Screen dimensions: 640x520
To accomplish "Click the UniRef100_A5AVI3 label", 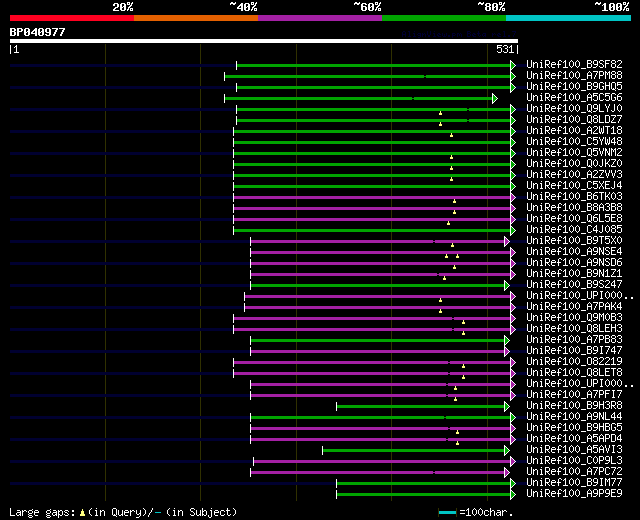I will pos(574,450).
